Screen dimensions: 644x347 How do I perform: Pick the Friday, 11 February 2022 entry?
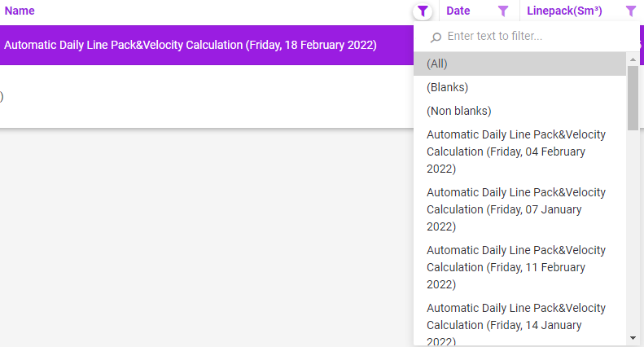(x=516, y=267)
